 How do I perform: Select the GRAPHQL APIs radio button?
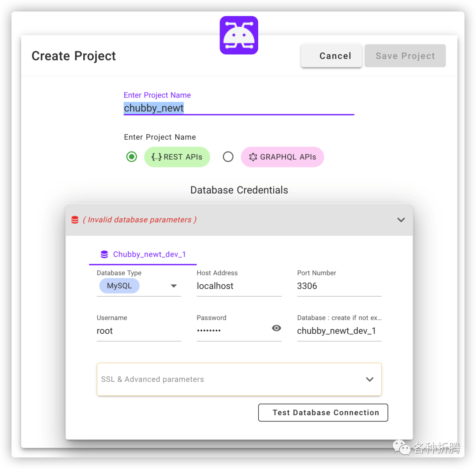coord(228,157)
